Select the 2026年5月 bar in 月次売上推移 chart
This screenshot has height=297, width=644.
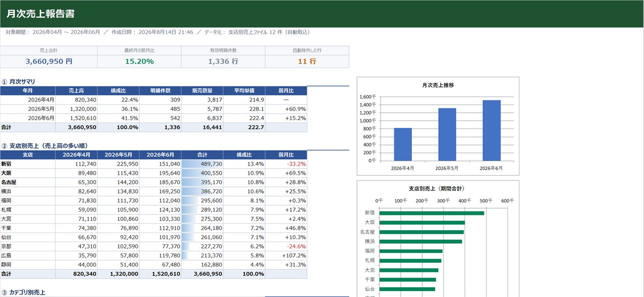click(x=447, y=134)
